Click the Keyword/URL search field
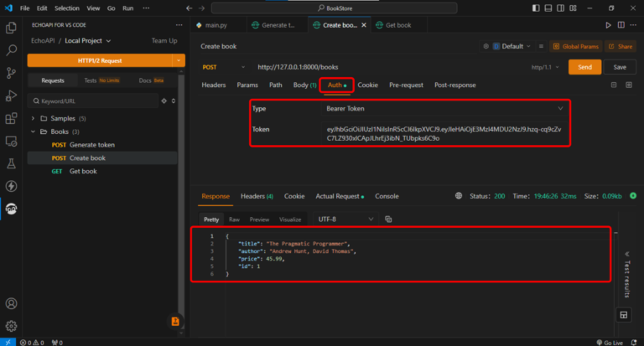Image resolution: width=644 pixels, height=346 pixels. point(92,101)
